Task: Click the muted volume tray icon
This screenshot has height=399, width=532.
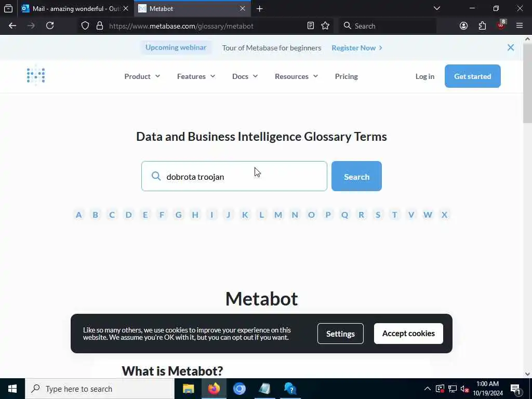Action: tap(465, 389)
